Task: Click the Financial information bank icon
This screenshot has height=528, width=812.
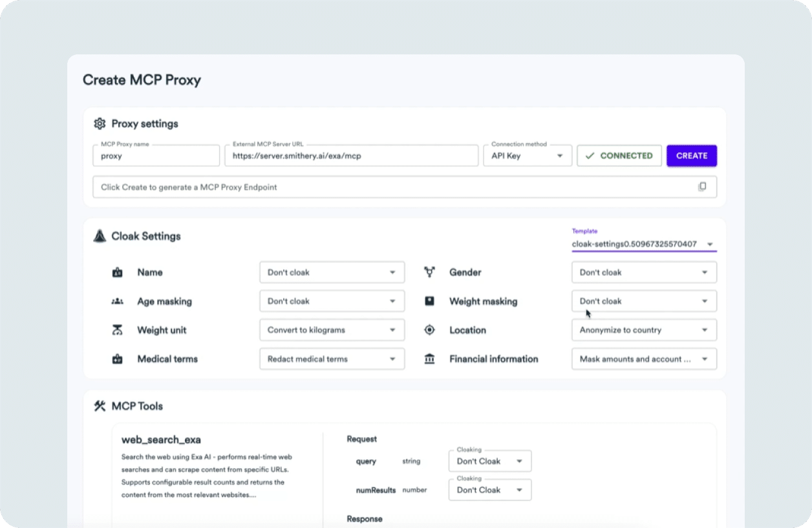Action: click(x=429, y=359)
